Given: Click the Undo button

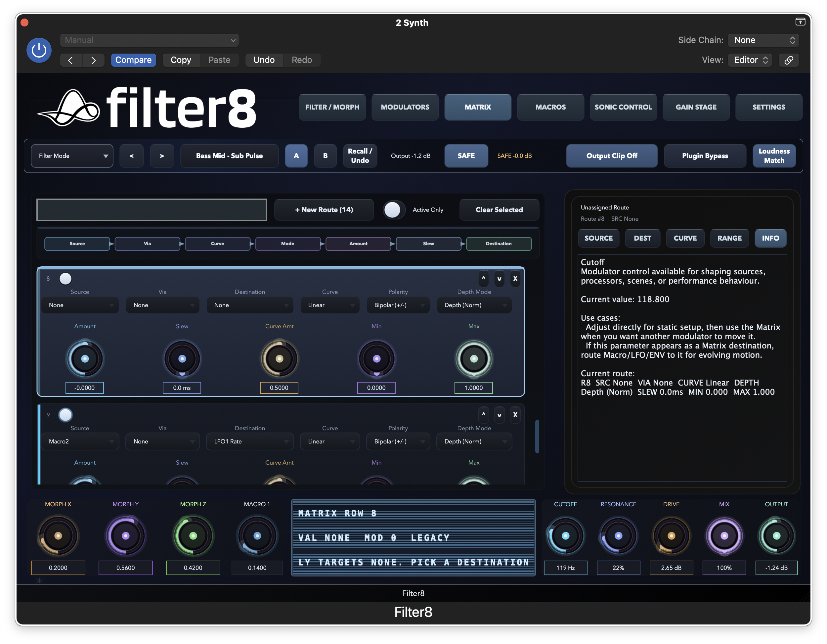Looking at the screenshot, I should tap(264, 60).
